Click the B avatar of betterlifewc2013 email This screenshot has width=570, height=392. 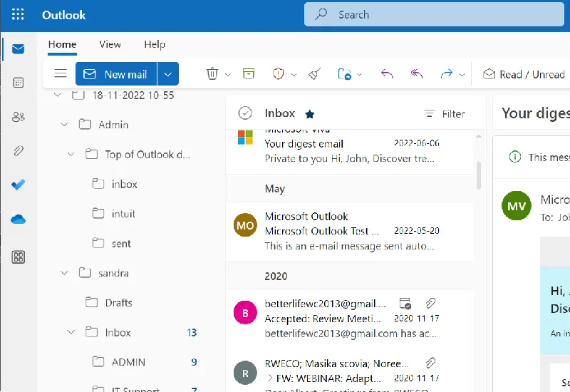click(x=245, y=312)
